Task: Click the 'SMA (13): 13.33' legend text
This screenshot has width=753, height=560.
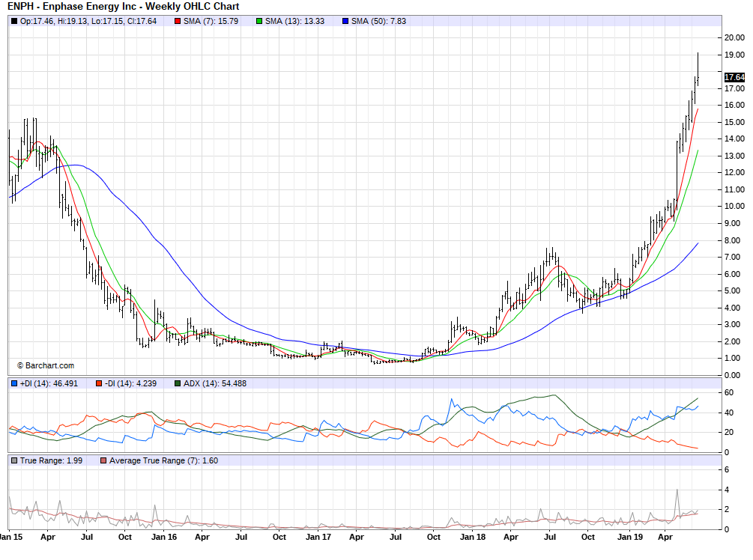Action: pos(295,21)
